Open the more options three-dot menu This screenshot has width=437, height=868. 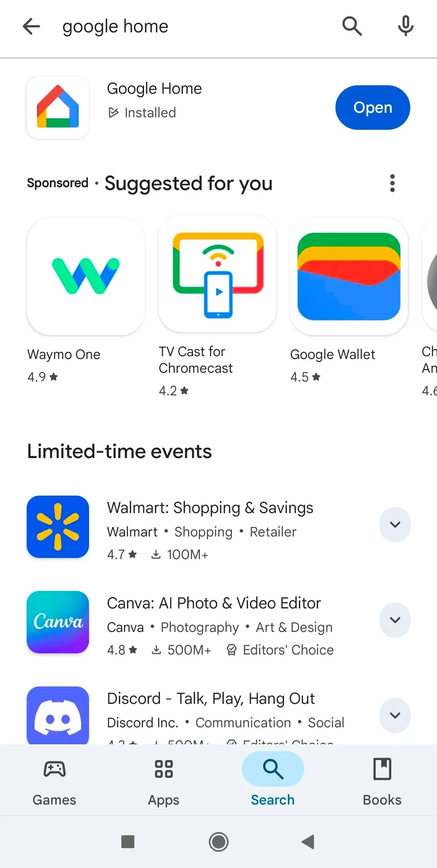click(x=392, y=183)
